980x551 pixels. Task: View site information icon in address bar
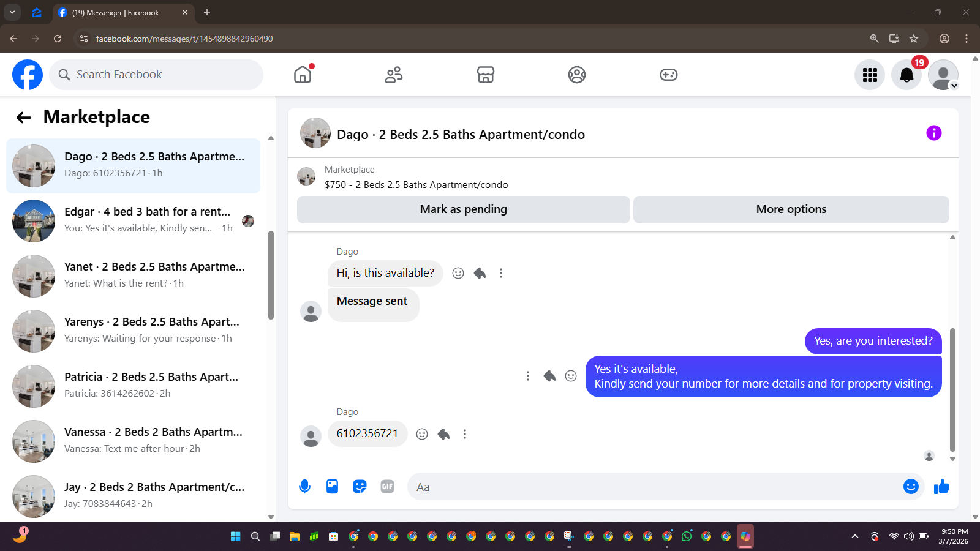[x=84, y=39]
